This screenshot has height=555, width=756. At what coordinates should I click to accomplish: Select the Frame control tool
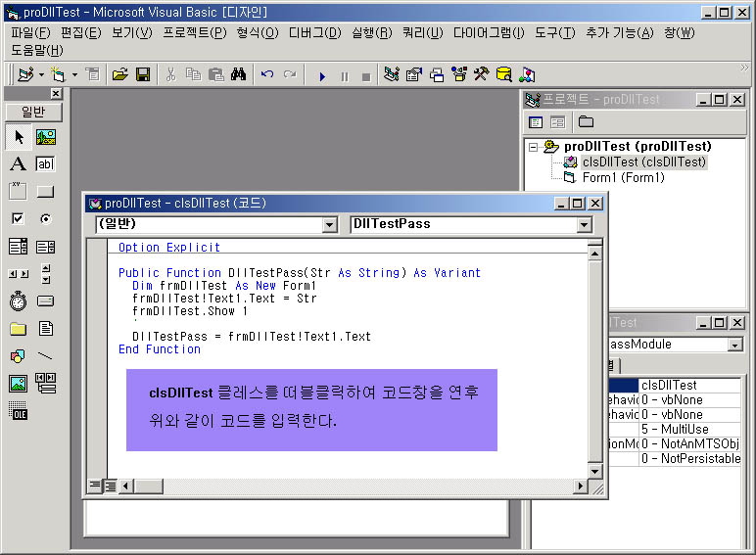click(x=19, y=191)
